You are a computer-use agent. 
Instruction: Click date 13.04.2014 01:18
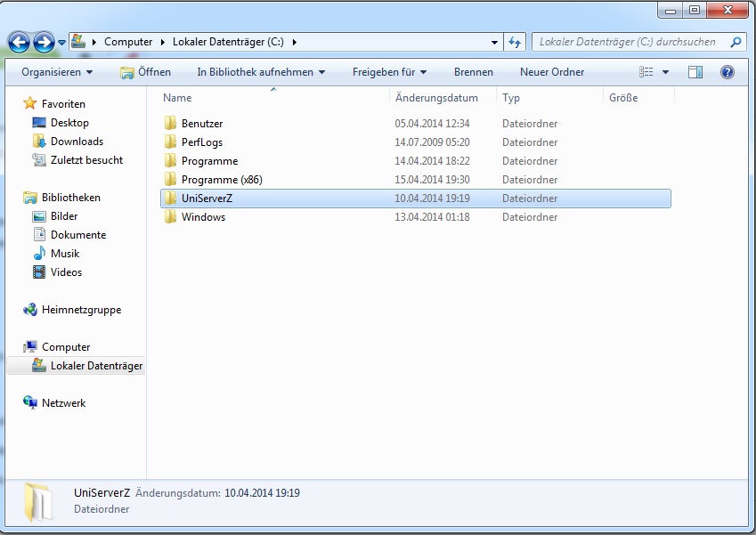tap(432, 217)
